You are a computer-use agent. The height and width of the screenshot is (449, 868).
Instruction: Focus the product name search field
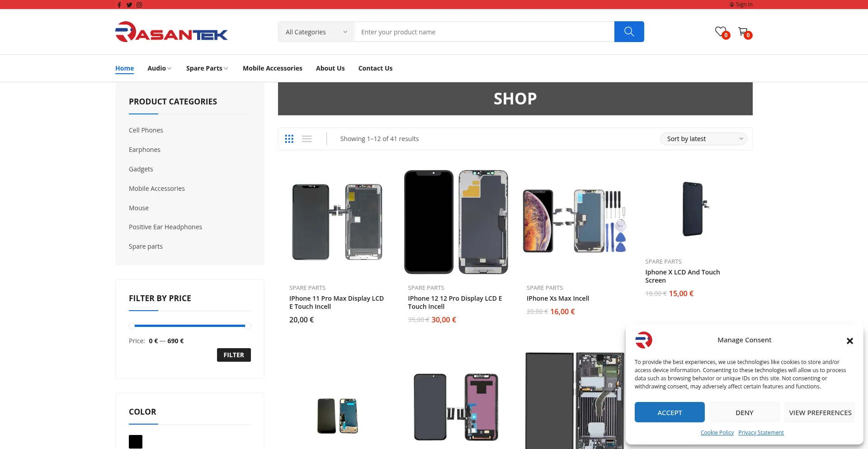tap(484, 32)
